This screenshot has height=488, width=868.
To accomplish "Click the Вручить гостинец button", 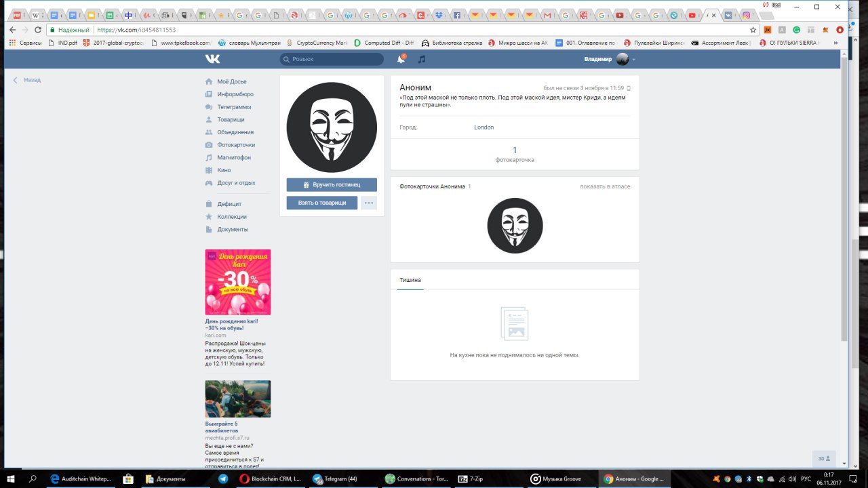I will click(x=332, y=184).
